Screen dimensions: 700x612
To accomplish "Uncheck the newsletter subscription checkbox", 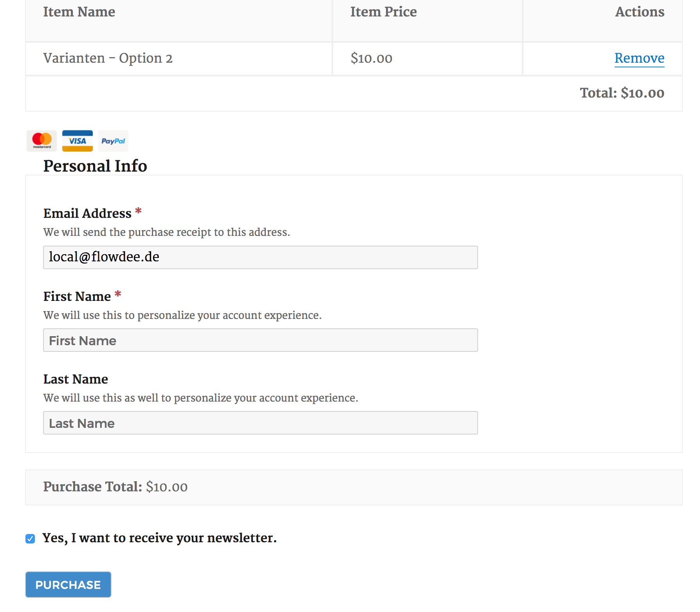I will pyautogui.click(x=30, y=539).
